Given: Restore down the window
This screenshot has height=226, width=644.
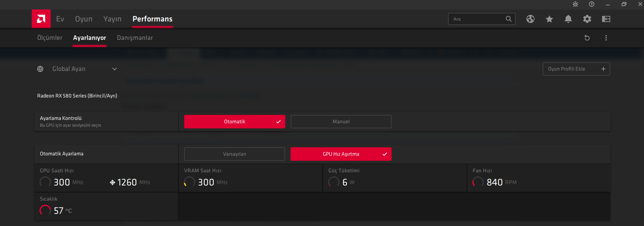Looking at the screenshot, I should pyautogui.click(x=624, y=4).
